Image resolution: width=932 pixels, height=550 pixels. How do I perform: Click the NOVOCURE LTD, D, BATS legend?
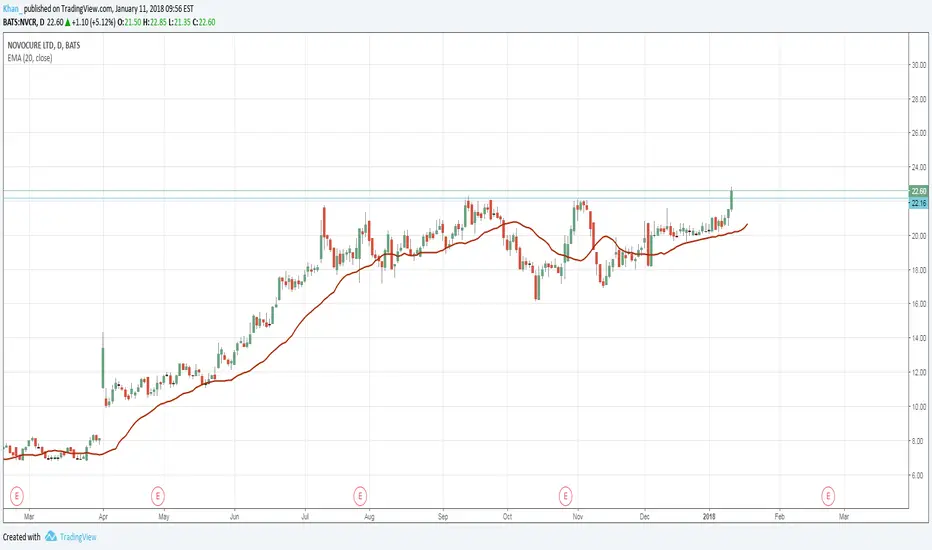tap(43, 45)
